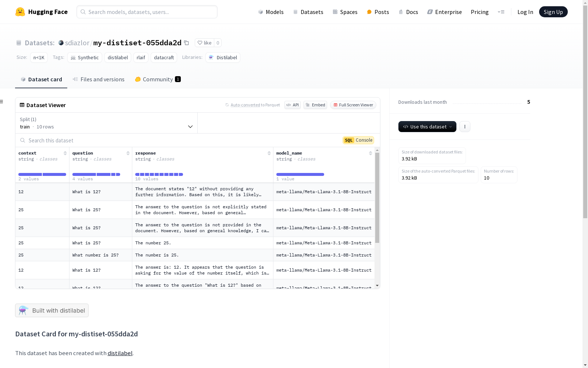Open the SQL Console
588x368 pixels.
(358, 140)
